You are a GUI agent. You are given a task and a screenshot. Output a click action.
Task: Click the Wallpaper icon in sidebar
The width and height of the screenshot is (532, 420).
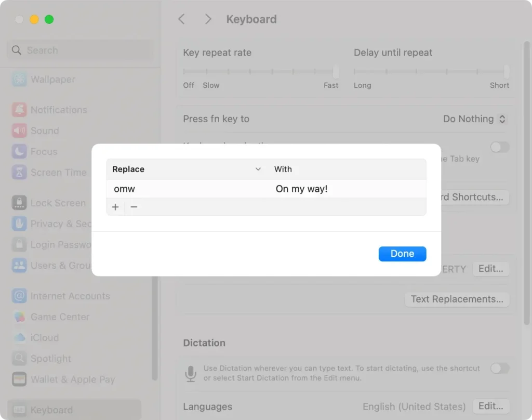20,80
